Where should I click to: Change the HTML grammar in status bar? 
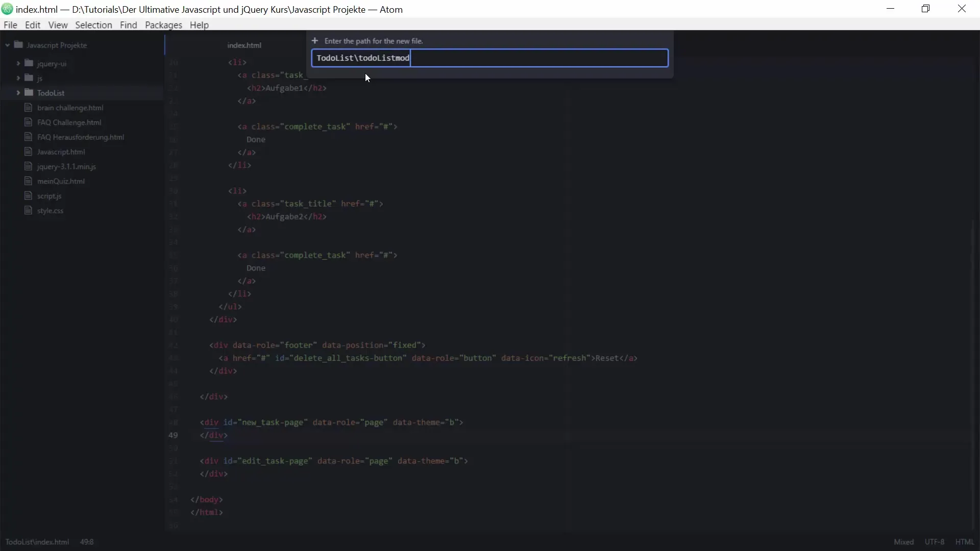965,542
